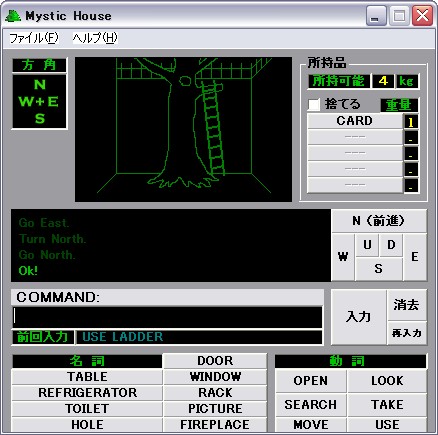Choose the verb TAKE
The width and height of the screenshot is (438, 435).
click(387, 405)
